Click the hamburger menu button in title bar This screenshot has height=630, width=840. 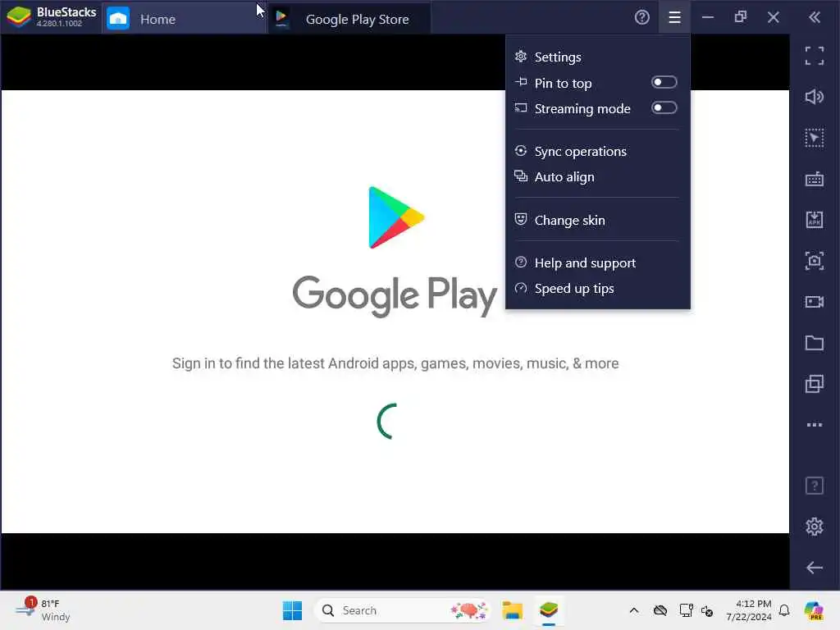[x=674, y=18]
